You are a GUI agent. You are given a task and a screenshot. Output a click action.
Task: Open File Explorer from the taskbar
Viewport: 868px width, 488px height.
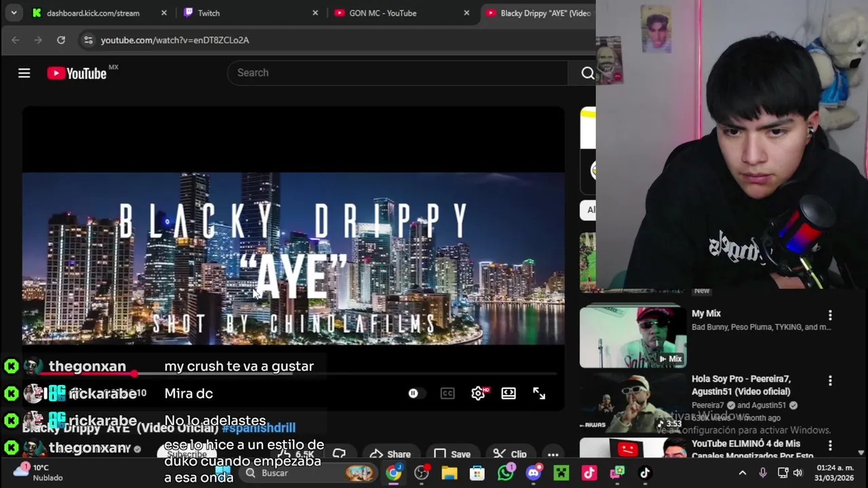pos(449,473)
